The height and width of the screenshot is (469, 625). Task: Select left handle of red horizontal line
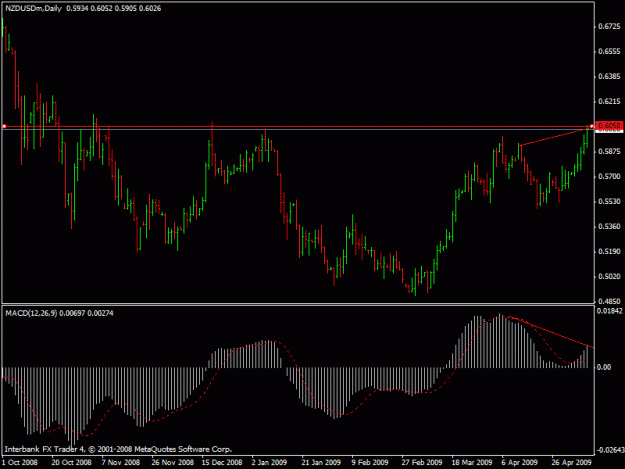point(4,126)
